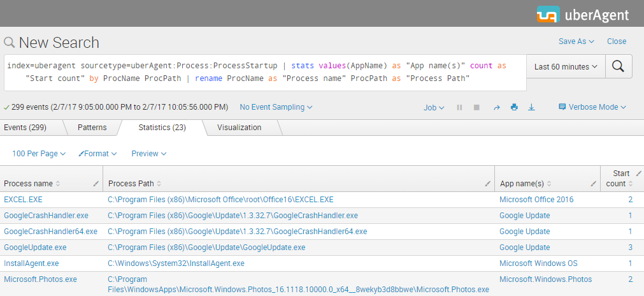The width and height of the screenshot is (644, 296).
Task: Click into the search query box
Action: [265, 72]
